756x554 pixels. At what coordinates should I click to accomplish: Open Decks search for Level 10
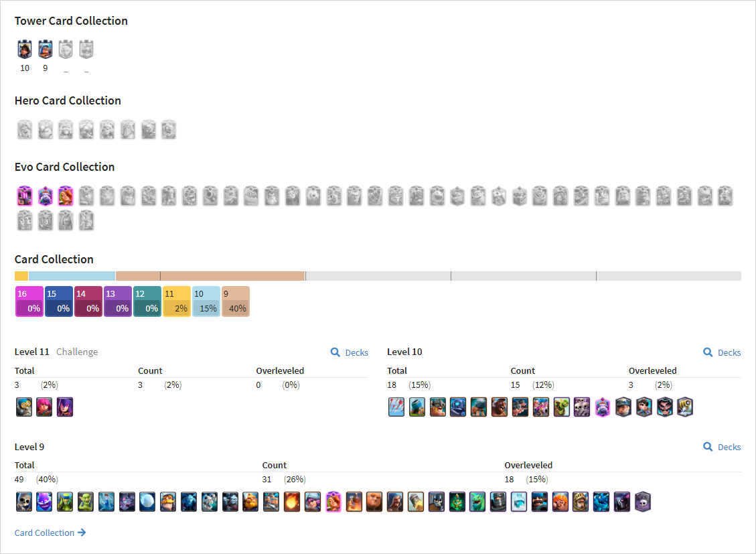tap(722, 352)
